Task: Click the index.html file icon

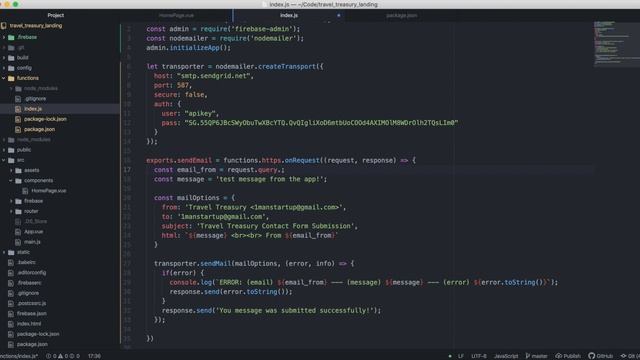Action: point(11,324)
